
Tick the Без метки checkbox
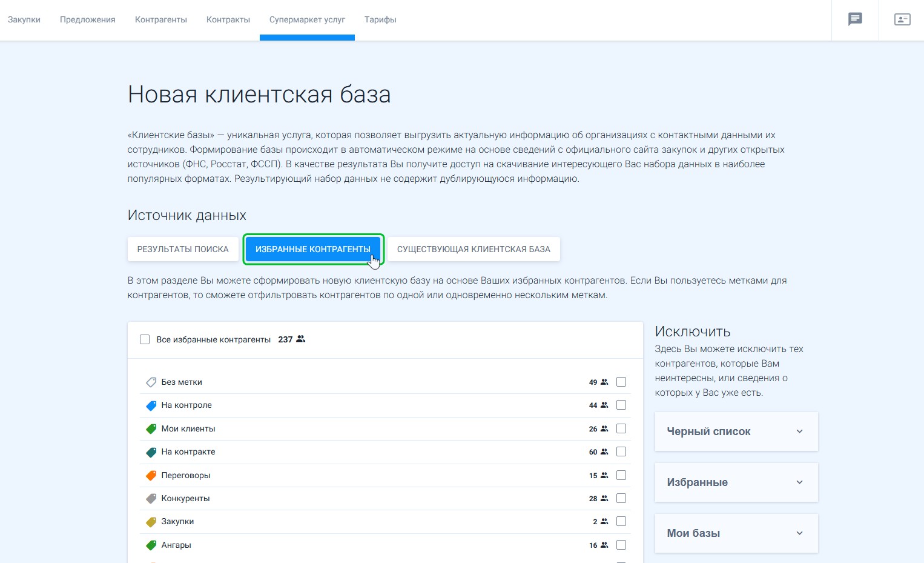621,382
